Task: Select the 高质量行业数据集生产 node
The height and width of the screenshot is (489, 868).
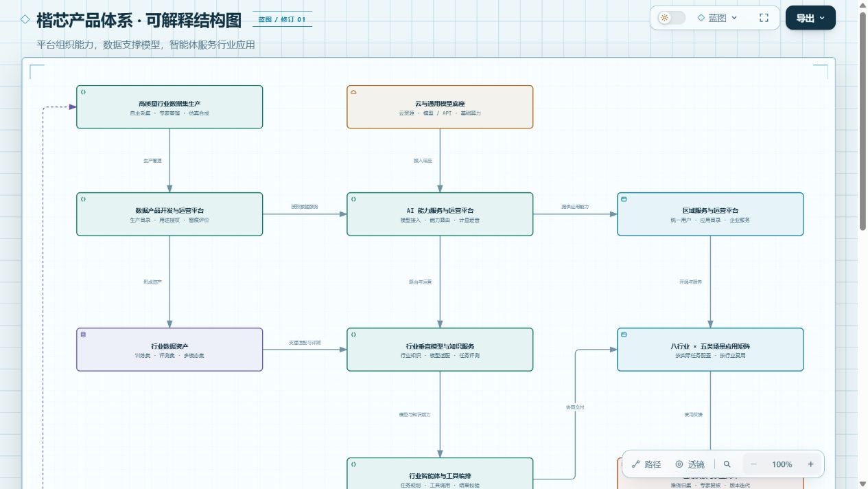Action: [x=169, y=107]
